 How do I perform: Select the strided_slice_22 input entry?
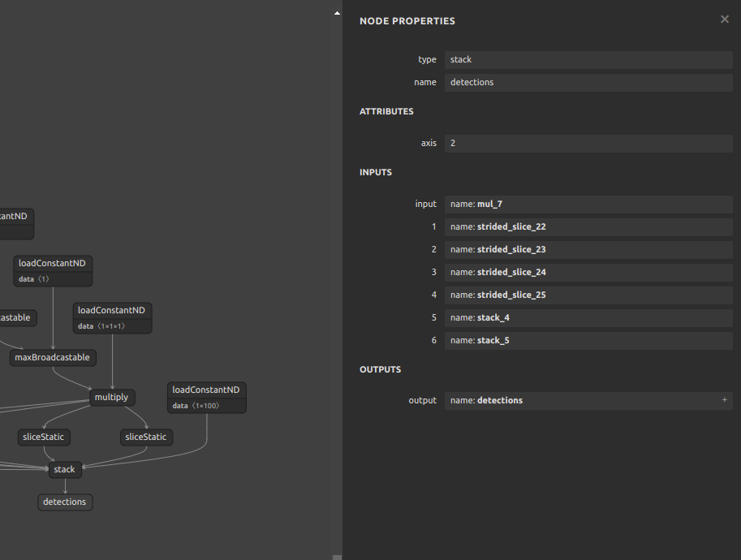[x=588, y=226]
